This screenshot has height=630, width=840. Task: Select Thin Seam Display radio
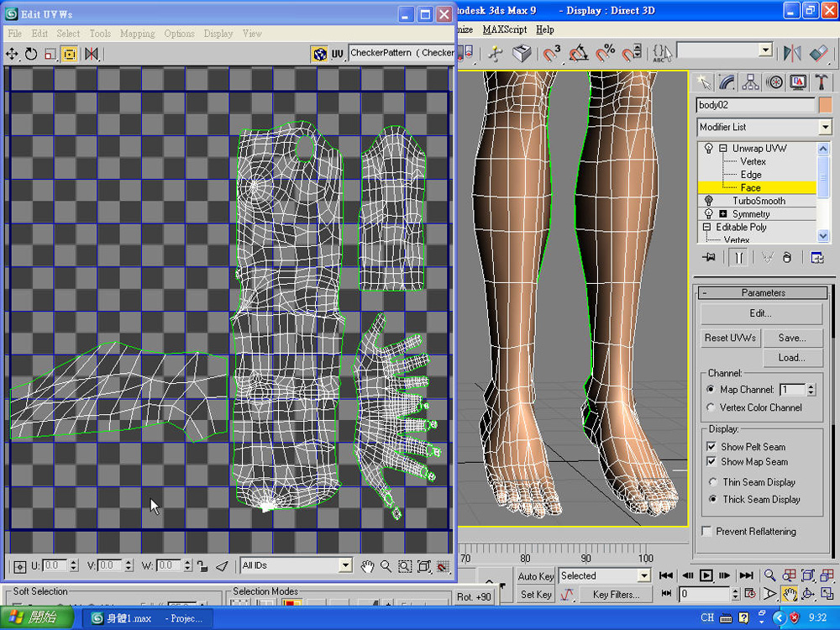click(x=712, y=481)
